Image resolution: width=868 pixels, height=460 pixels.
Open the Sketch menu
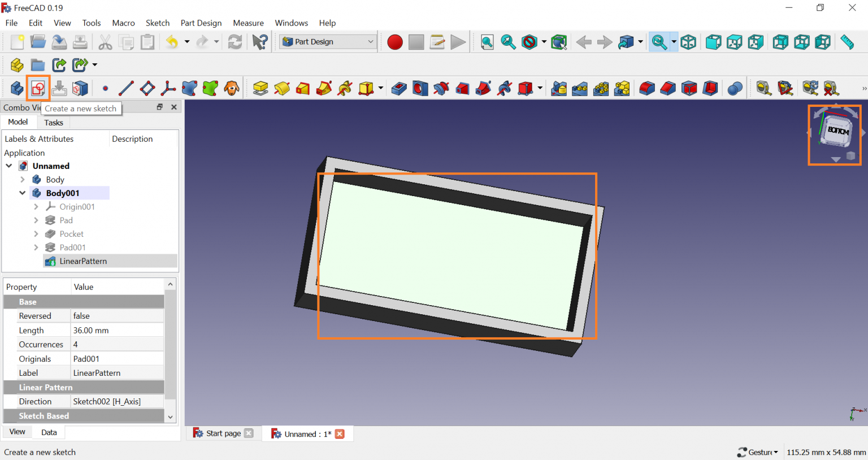pyautogui.click(x=157, y=23)
